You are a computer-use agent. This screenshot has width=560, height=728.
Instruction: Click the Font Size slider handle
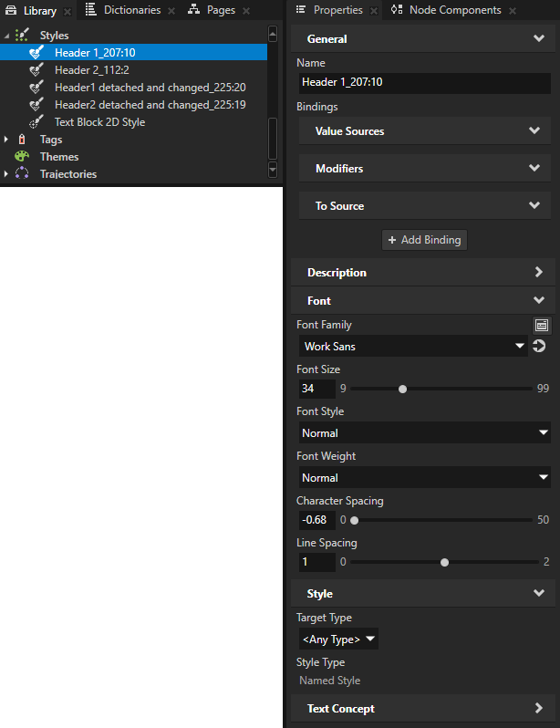[x=402, y=389]
